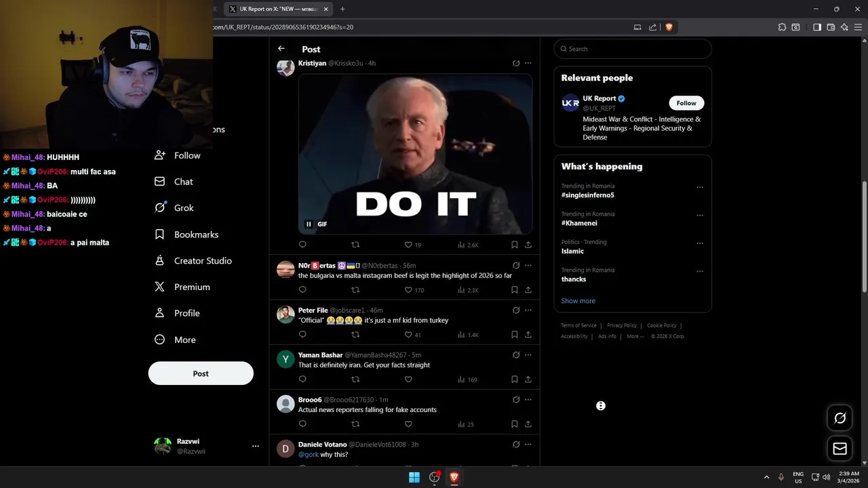Like N0rBertas post with 170 likes
Image resolution: width=868 pixels, height=488 pixels.
pyautogui.click(x=408, y=290)
